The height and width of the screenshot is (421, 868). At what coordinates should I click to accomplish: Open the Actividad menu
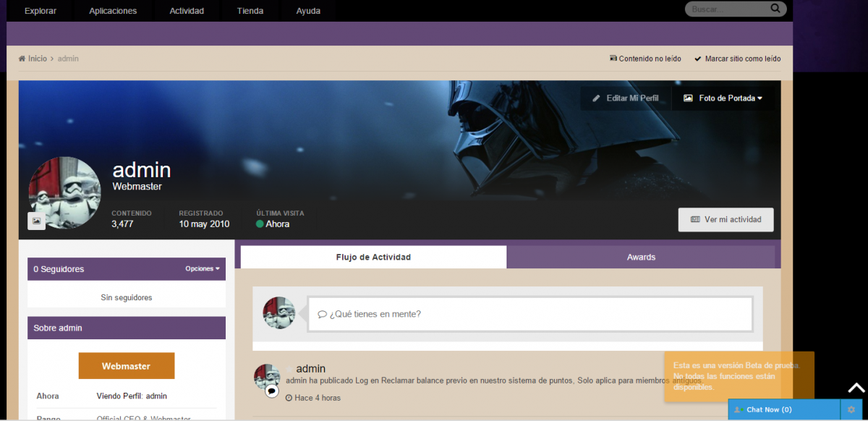(x=187, y=11)
